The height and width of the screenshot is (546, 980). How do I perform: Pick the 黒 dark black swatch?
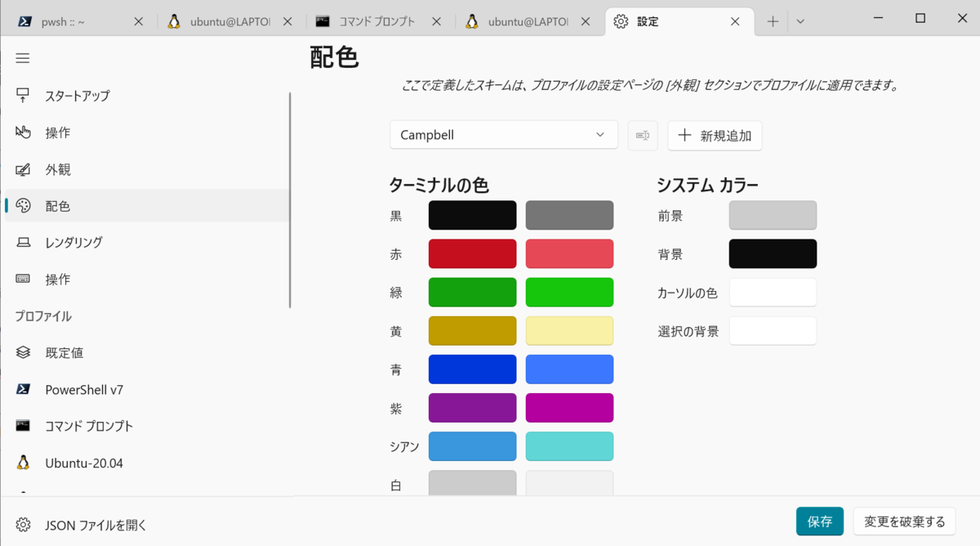[x=472, y=215]
